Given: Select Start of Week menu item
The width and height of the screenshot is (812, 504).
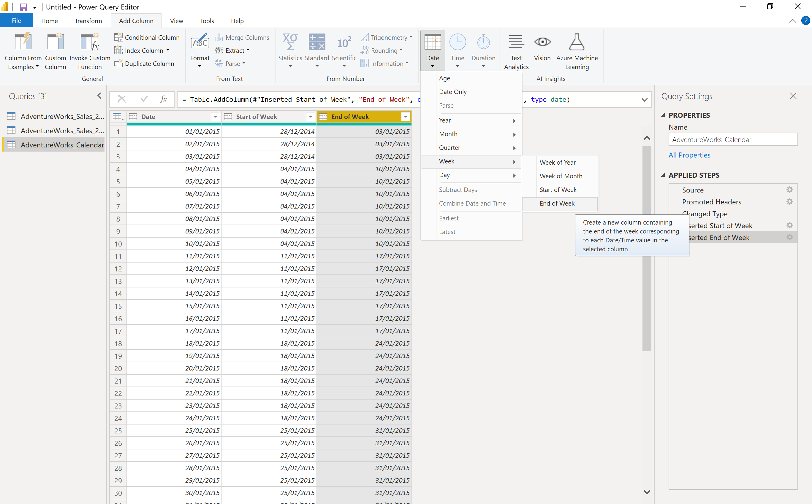Looking at the screenshot, I should (560, 190).
